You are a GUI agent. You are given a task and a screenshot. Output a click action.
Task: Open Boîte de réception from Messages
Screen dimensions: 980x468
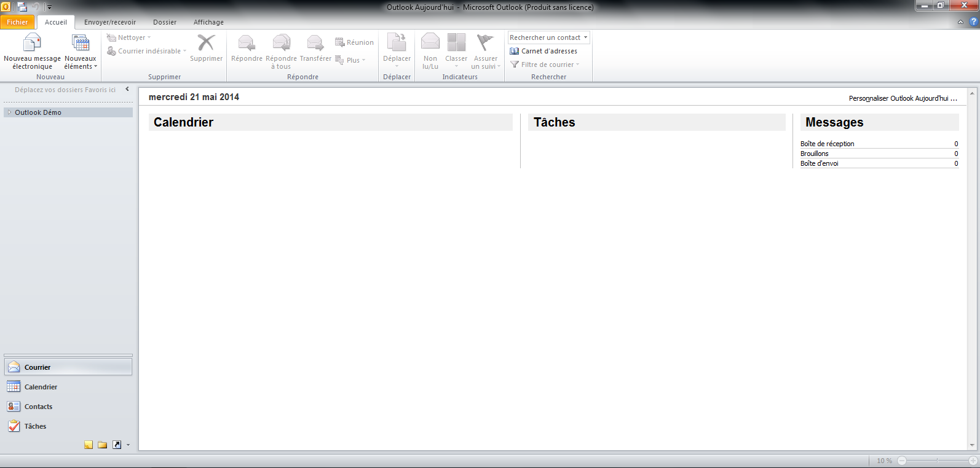tap(827, 144)
